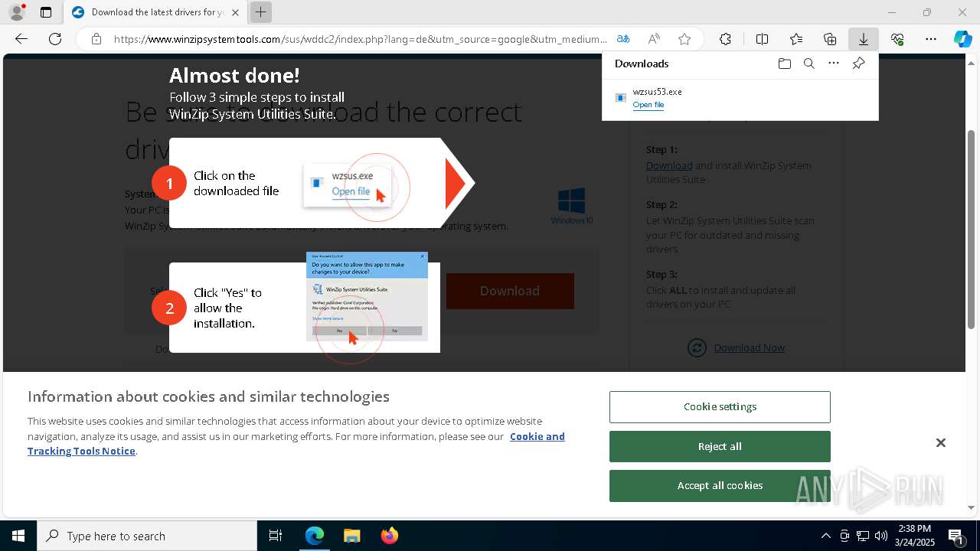Select the Download the latest drivers tab
The width and height of the screenshot is (980, 551).
coord(155,12)
